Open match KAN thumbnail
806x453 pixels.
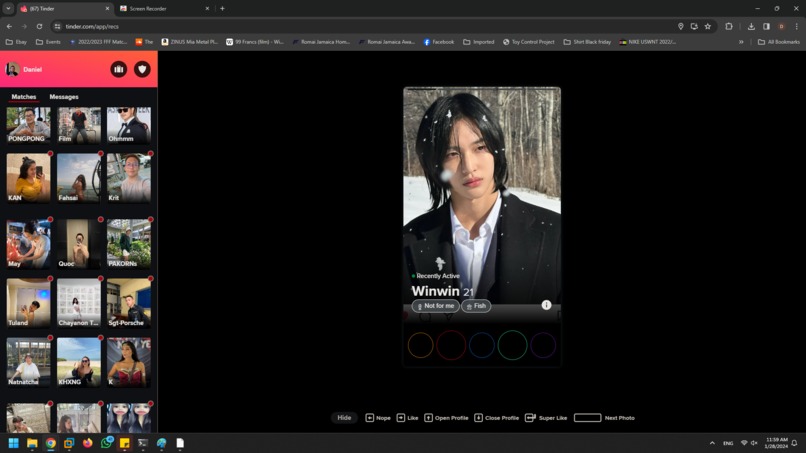pyautogui.click(x=29, y=178)
